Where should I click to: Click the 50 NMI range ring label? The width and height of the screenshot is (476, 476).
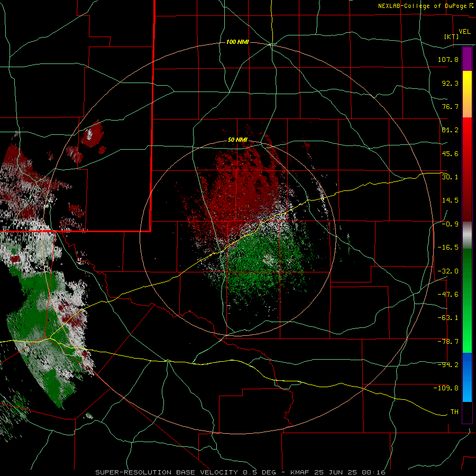237,140
